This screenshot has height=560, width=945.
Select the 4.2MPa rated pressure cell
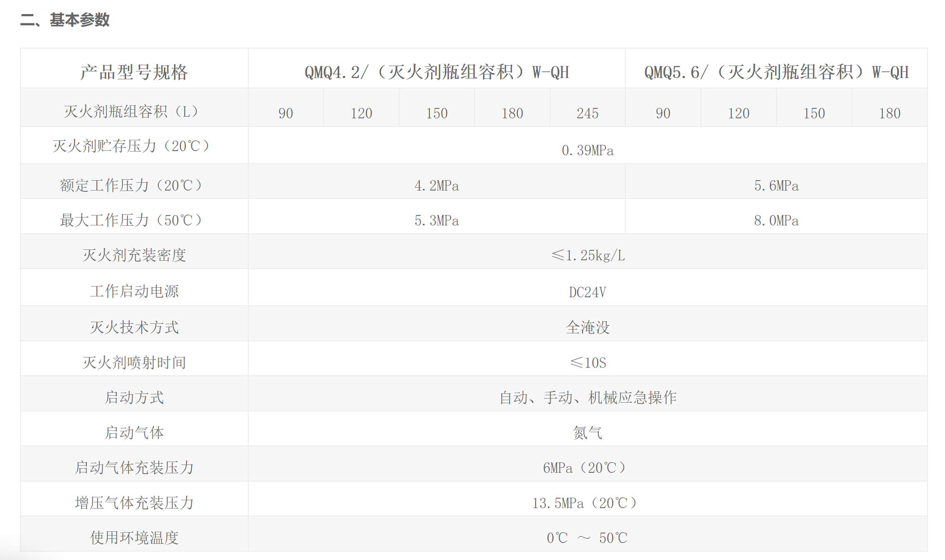pos(436,185)
